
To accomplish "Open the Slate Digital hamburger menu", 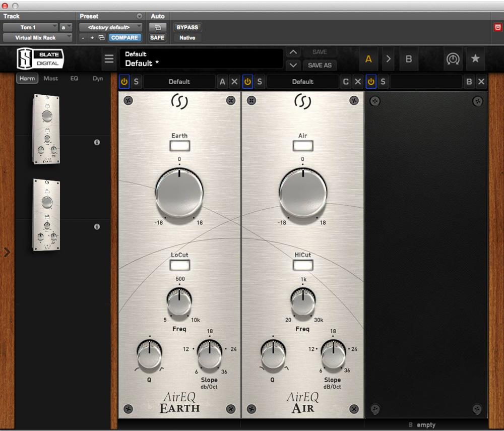I will 109,59.
